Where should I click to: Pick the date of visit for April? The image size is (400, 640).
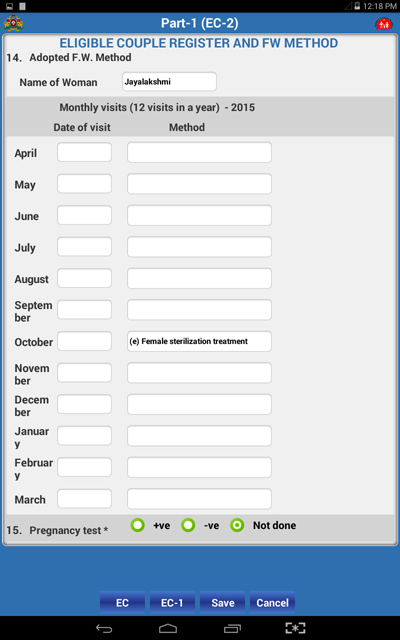pyautogui.click(x=84, y=152)
